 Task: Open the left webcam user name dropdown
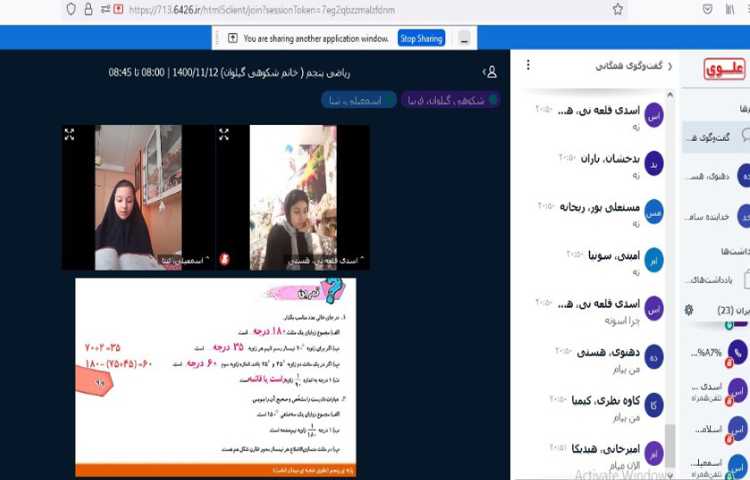tap(186, 260)
